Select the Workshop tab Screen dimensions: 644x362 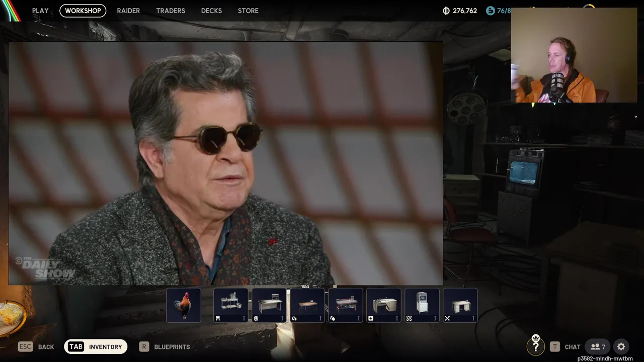(x=83, y=11)
